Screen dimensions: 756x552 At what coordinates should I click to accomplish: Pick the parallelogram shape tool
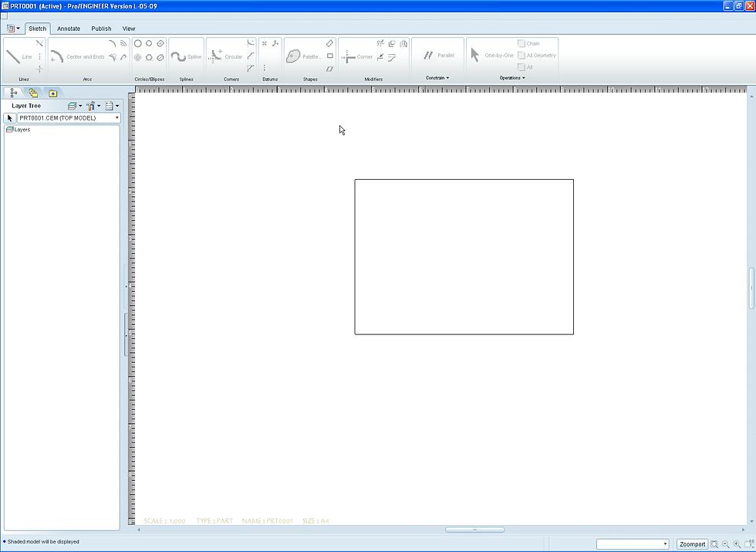pos(330,69)
